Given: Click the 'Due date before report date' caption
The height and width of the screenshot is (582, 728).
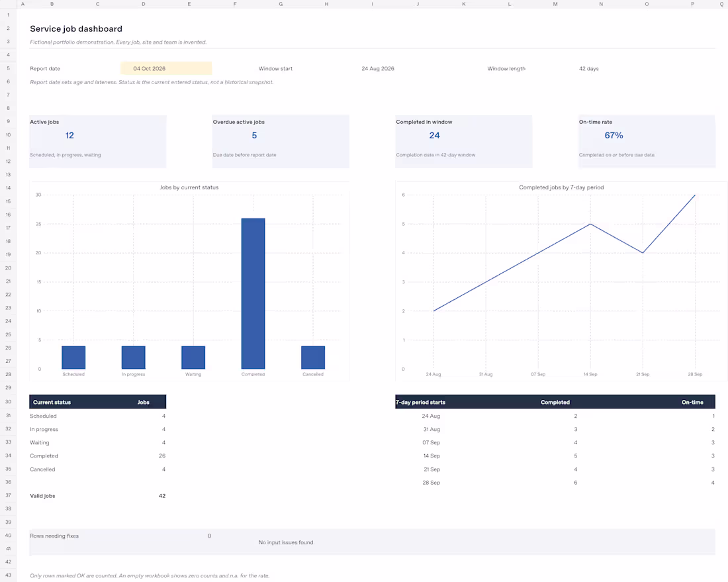Looking at the screenshot, I should point(245,155).
